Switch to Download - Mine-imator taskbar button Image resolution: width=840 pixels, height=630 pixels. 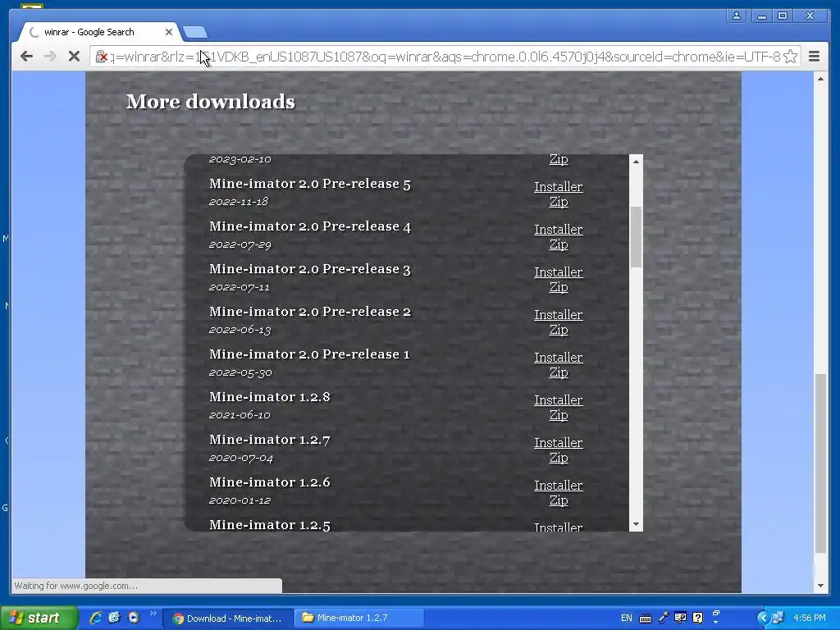click(x=228, y=619)
